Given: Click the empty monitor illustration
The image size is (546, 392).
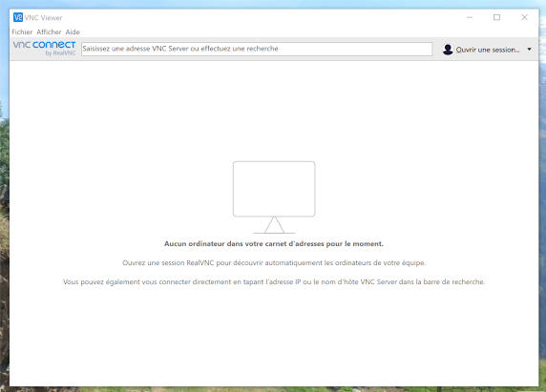Looking at the screenshot, I should [274, 197].
